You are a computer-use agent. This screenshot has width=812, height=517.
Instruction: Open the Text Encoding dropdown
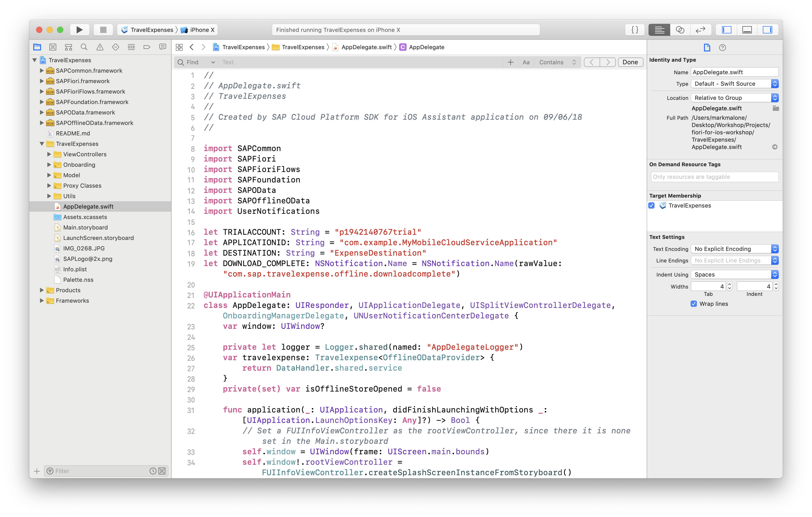[x=735, y=249]
